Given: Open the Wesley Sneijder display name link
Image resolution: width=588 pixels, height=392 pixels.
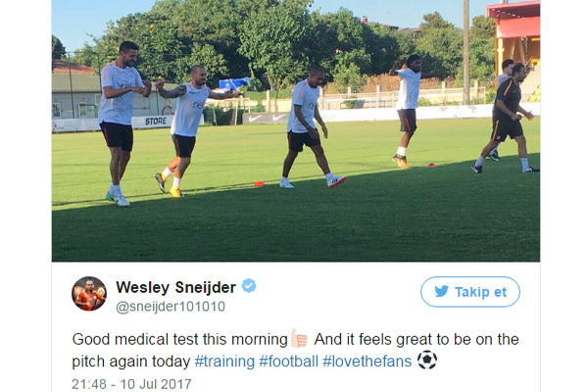Looking at the screenshot, I should (x=175, y=287).
